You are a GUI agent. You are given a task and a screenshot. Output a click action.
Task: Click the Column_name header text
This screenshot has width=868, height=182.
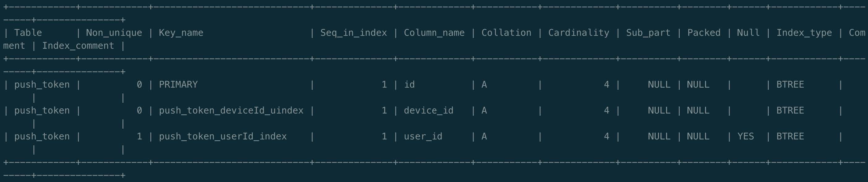434,33
